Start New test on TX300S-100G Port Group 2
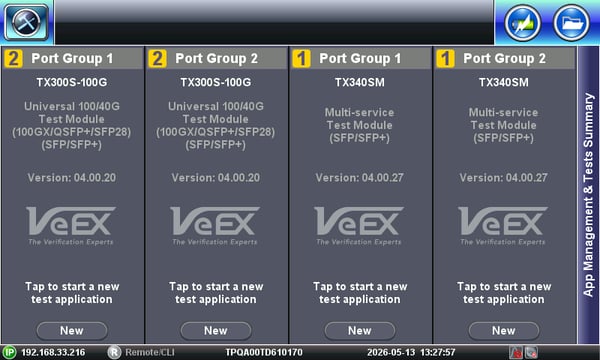 [x=216, y=331]
